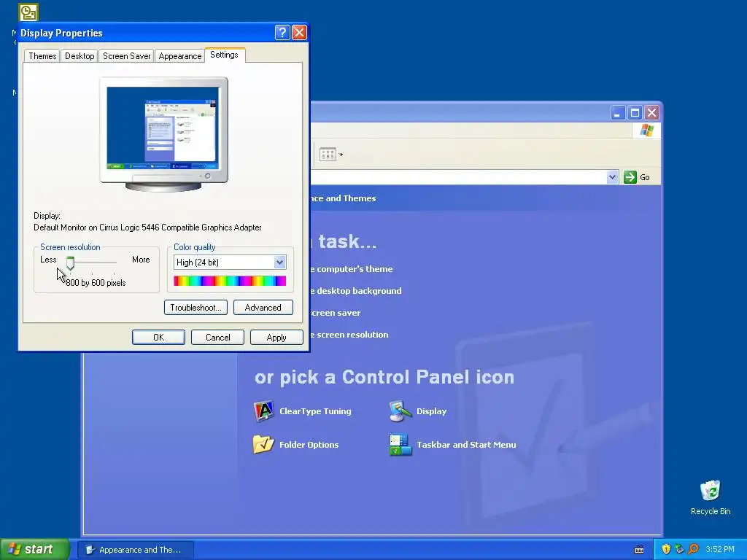Open the Taskbar and Start Menu icon
Screen dimensions: 747x560
pyautogui.click(x=400, y=444)
